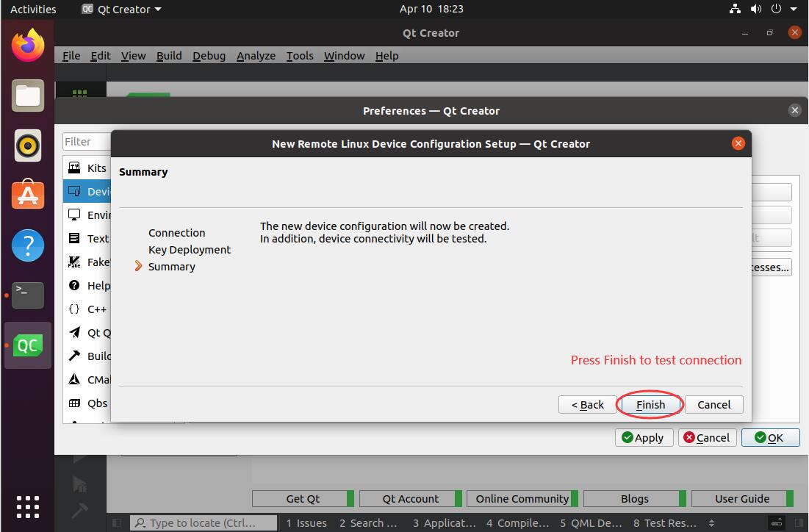
Task: Expand output panes selector arrows
Action: click(711, 522)
